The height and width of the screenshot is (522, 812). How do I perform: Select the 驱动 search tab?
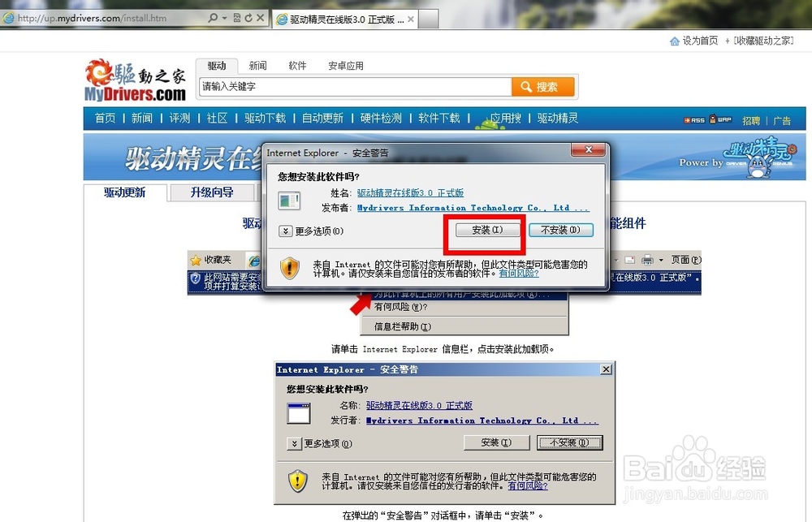point(217,66)
